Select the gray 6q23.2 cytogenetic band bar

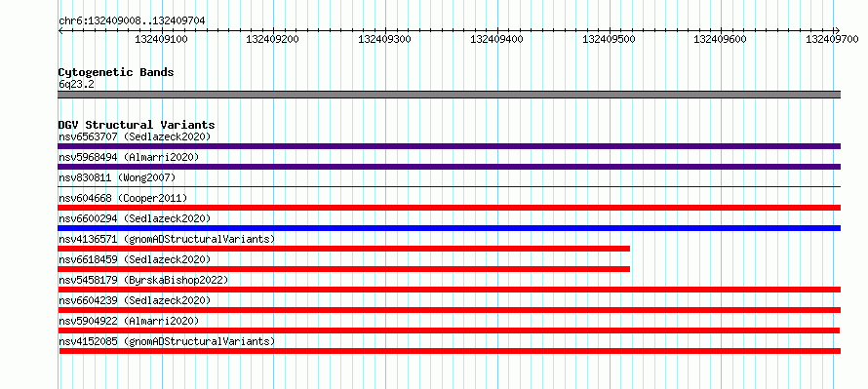coord(449,95)
